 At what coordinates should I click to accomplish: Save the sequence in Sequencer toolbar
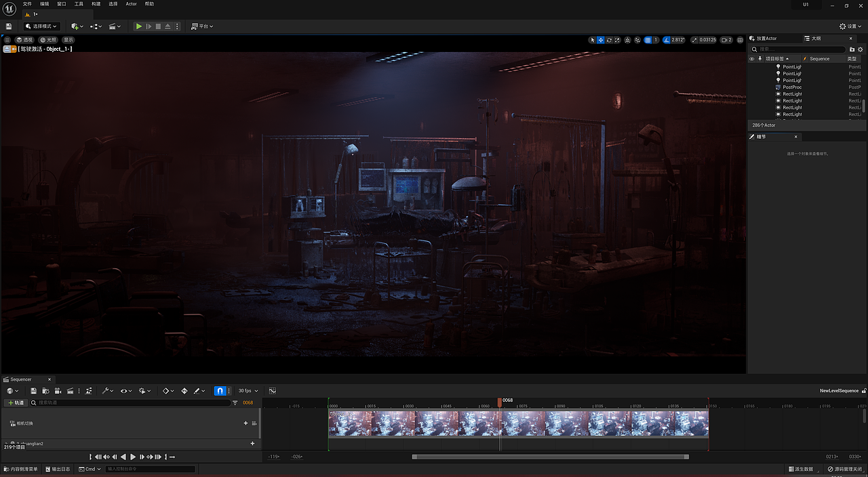click(34, 391)
